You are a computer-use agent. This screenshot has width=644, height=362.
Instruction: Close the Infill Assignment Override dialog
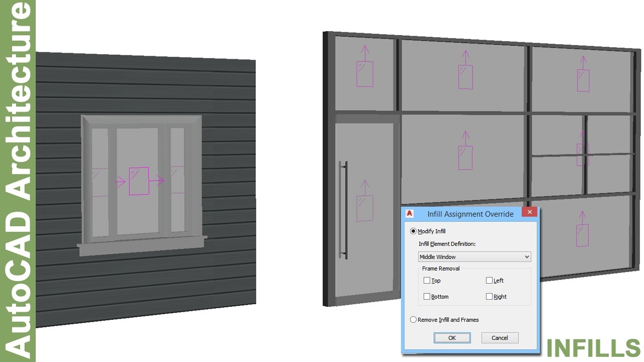pos(529,213)
